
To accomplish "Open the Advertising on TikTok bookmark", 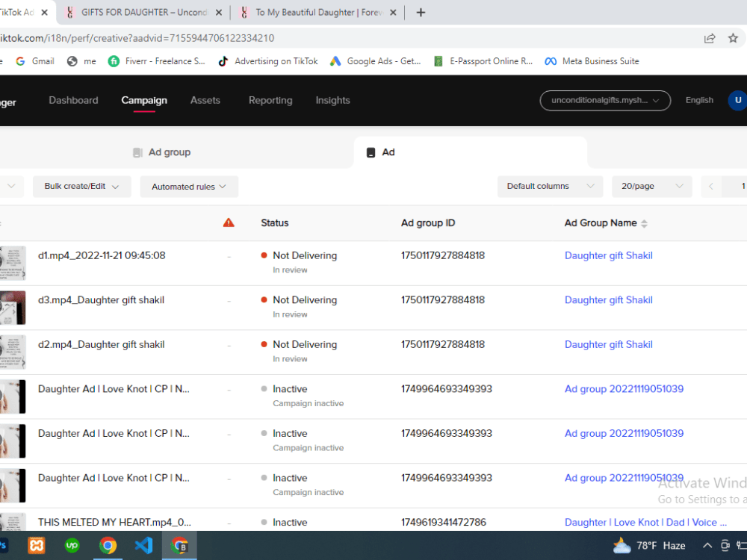I will (267, 61).
